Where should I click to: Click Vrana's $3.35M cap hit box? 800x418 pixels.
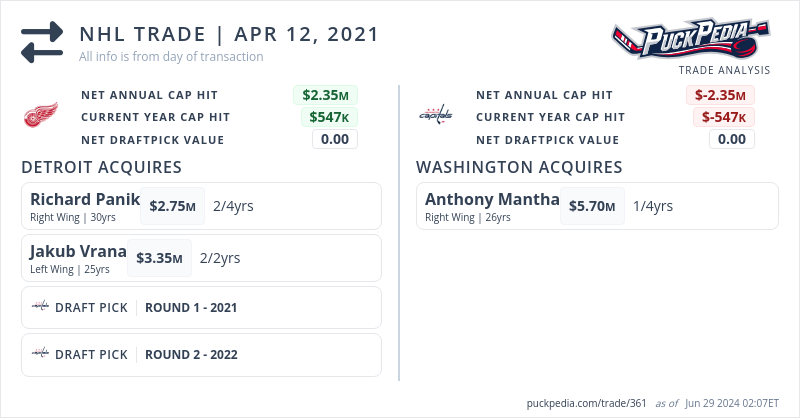click(159, 258)
